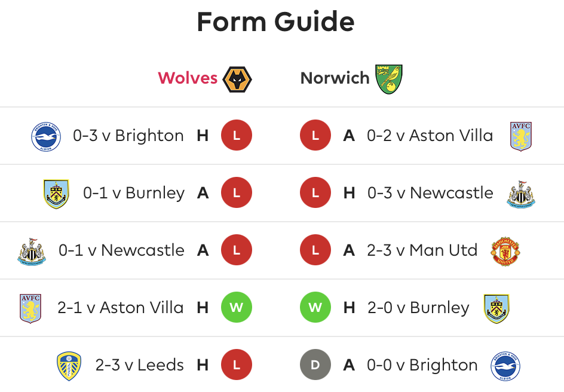
Task: Click the Wolves team name
Action: (188, 78)
